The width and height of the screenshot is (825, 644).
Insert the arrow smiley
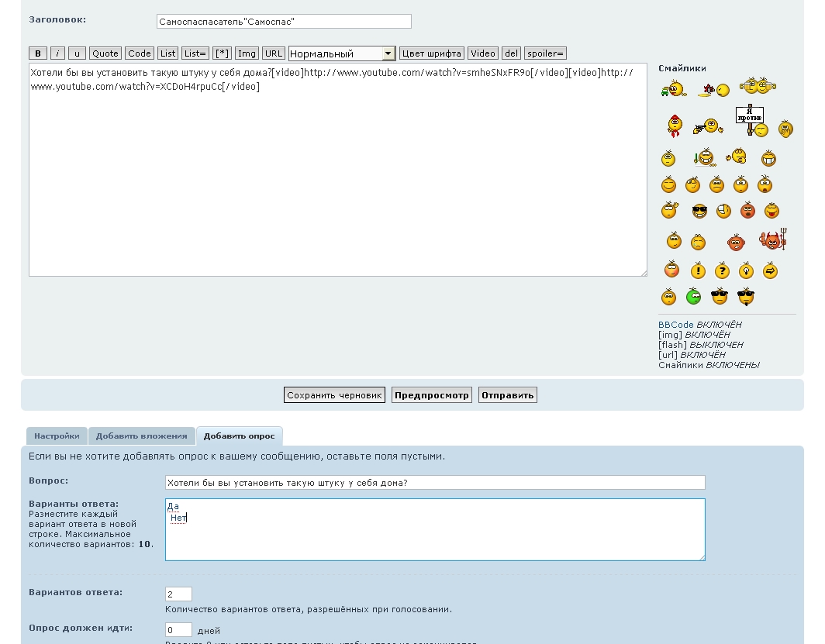tap(770, 270)
